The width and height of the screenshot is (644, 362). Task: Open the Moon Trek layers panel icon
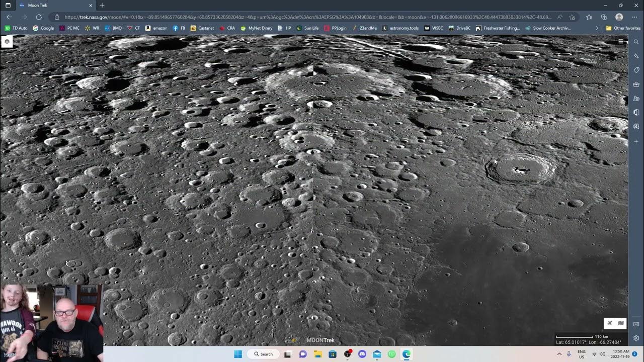pyautogui.click(x=7, y=41)
